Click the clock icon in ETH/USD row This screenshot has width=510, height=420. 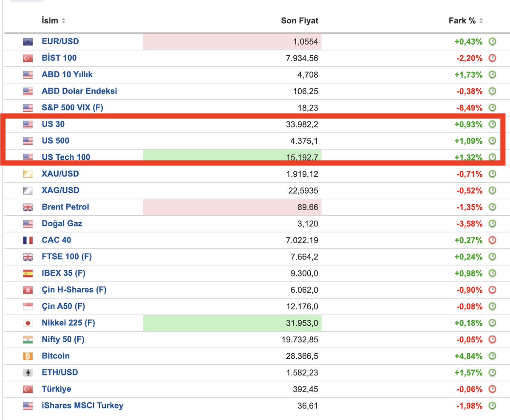[x=493, y=373]
